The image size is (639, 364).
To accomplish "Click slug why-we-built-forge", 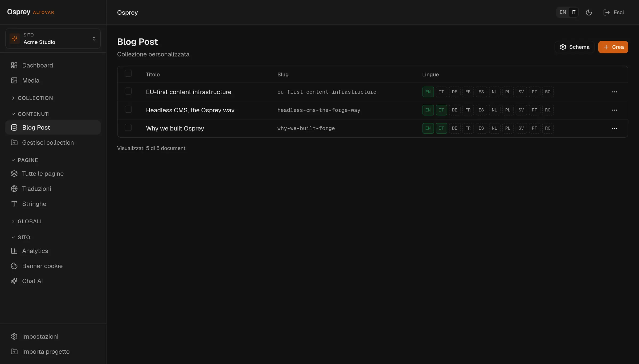I will (x=306, y=128).
